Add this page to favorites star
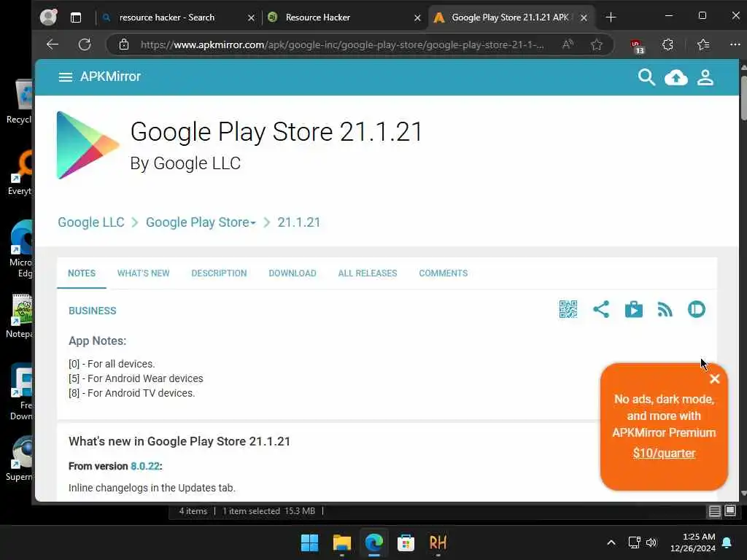 click(597, 44)
